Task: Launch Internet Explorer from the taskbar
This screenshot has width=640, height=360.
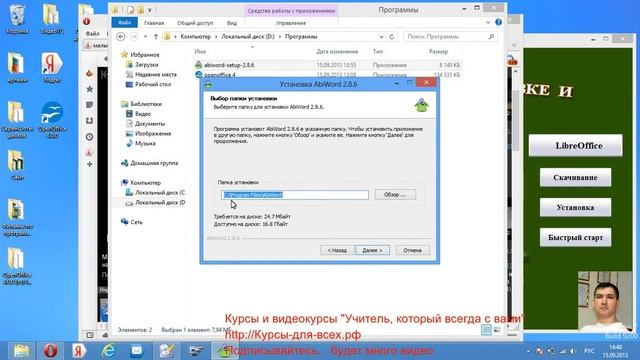Action: tap(108, 351)
